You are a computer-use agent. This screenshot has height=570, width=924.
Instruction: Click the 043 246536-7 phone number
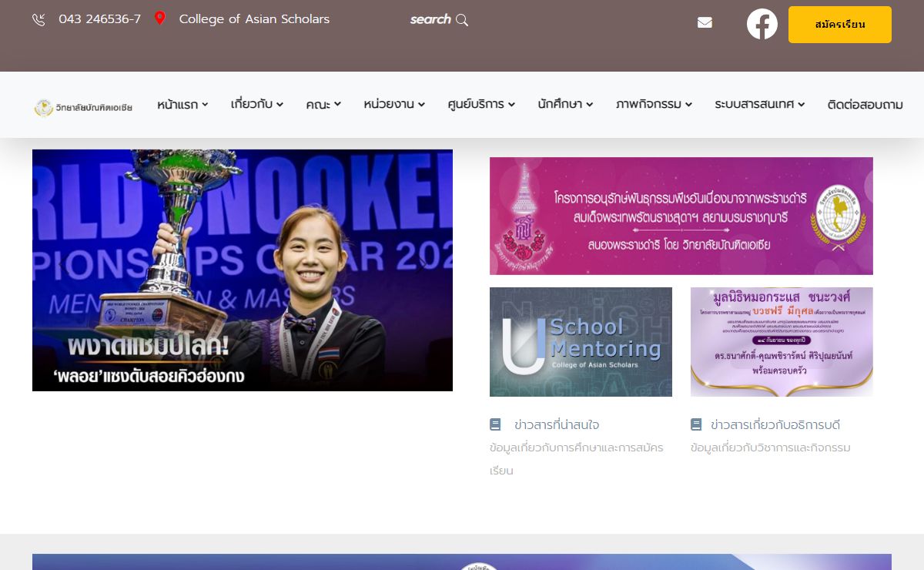pyautogui.click(x=100, y=19)
